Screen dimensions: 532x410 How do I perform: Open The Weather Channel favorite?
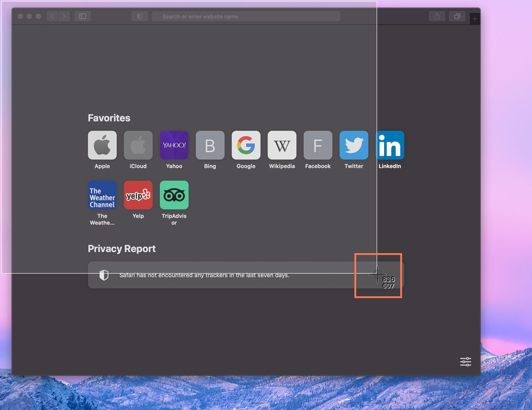[102, 195]
